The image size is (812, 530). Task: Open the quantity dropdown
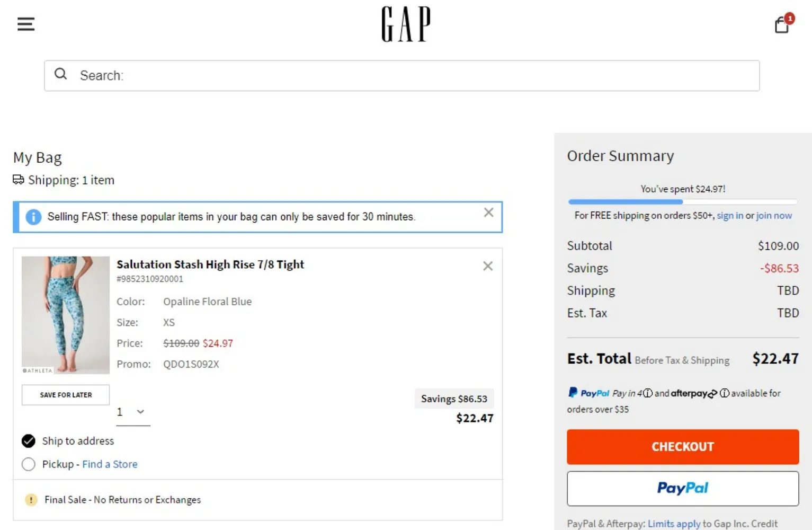click(x=133, y=412)
